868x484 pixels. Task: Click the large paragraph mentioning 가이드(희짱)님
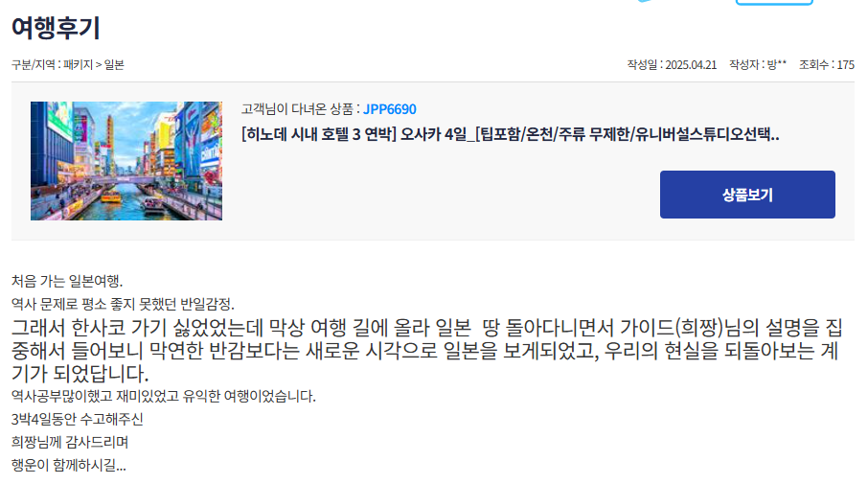(x=426, y=351)
